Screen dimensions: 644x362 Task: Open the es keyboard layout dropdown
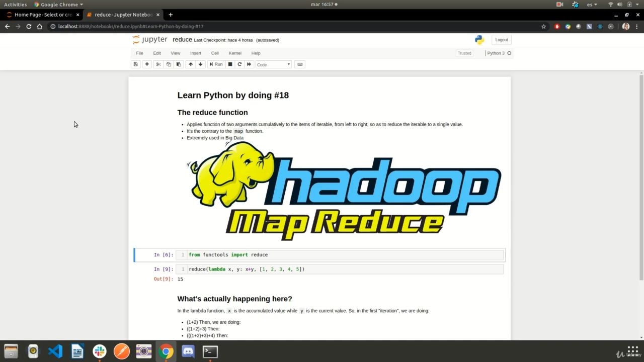tap(592, 5)
